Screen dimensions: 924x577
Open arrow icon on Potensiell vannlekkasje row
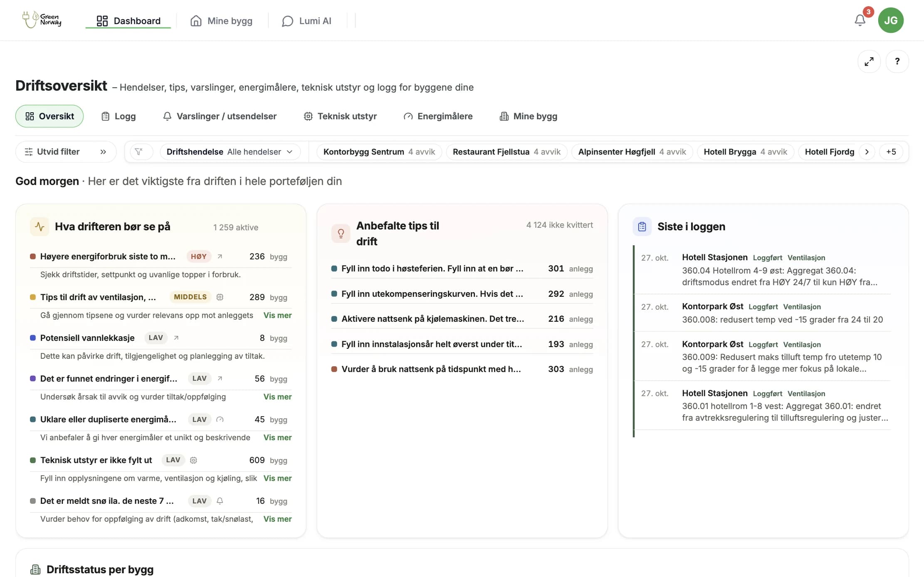click(176, 338)
